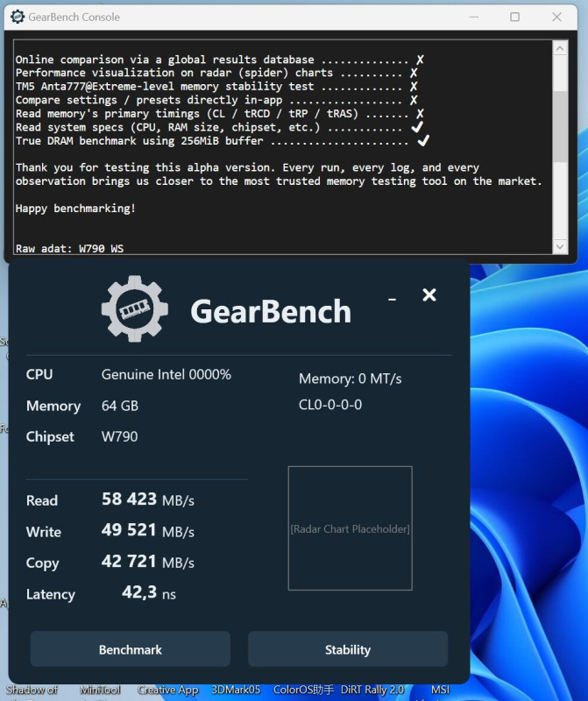
Task: Click the Compare settings / presets line
Action: click(x=216, y=100)
